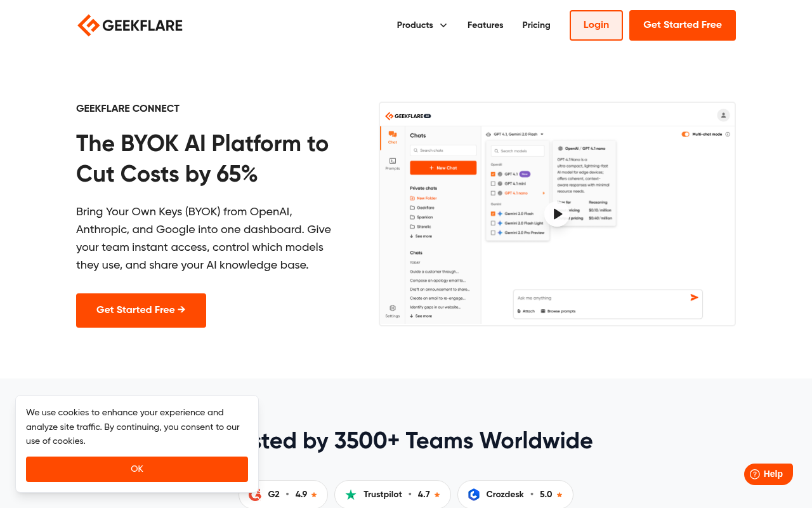
Task: Click the user avatar icon in the preview
Action: tap(723, 115)
